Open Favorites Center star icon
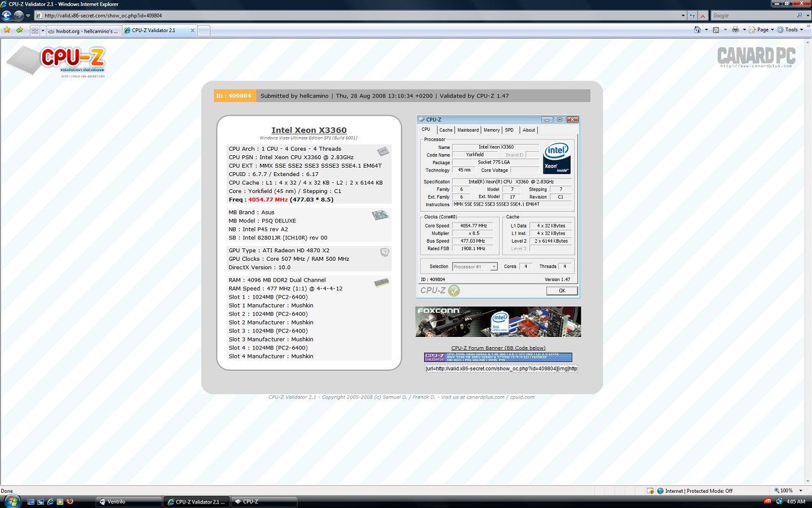The image size is (812, 508). [7, 30]
